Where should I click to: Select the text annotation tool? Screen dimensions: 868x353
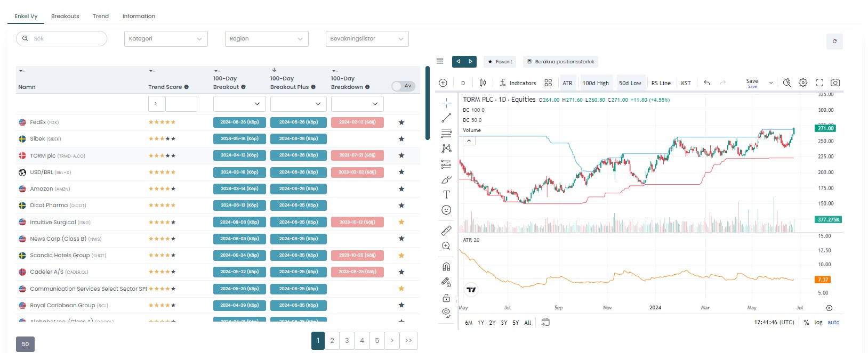(x=446, y=195)
